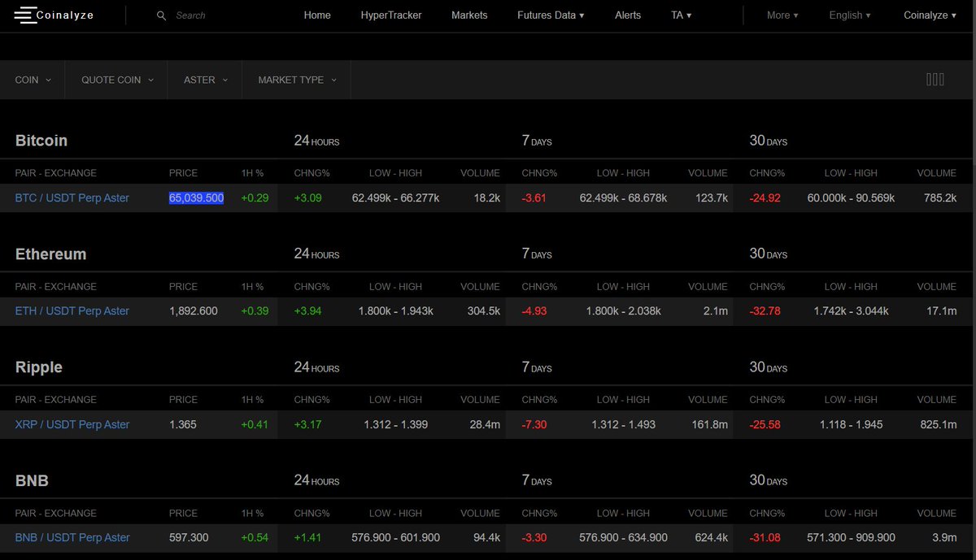Open the COIN filter dropdown
This screenshot has width=976, height=560.
pyautogui.click(x=33, y=80)
